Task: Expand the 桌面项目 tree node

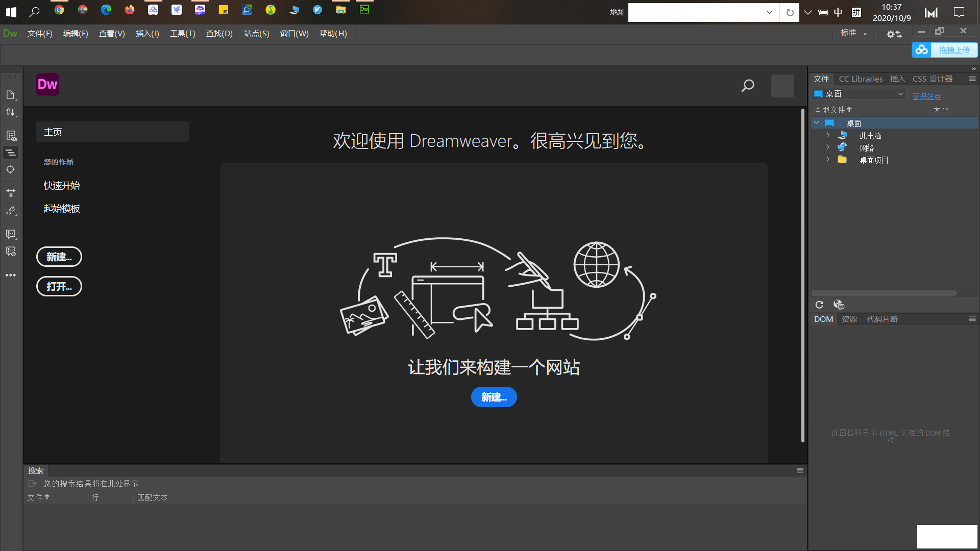Action: point(828,160)
